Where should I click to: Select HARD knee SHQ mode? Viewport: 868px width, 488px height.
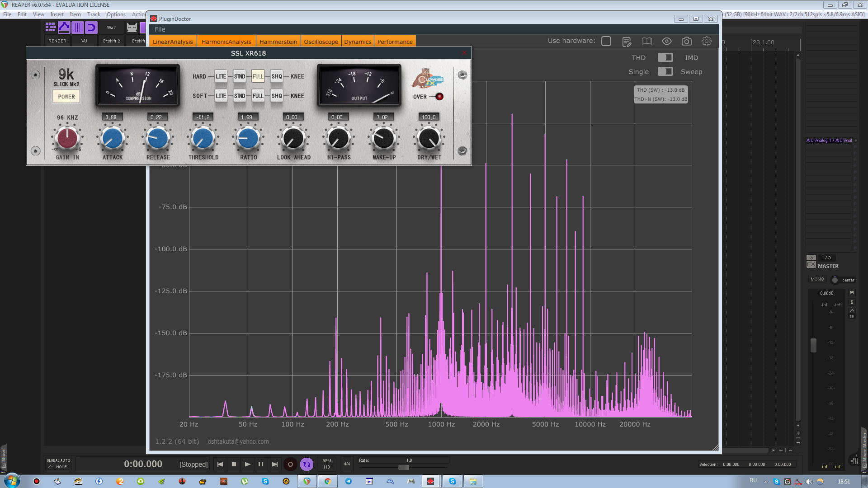click(x=277, y=76)
